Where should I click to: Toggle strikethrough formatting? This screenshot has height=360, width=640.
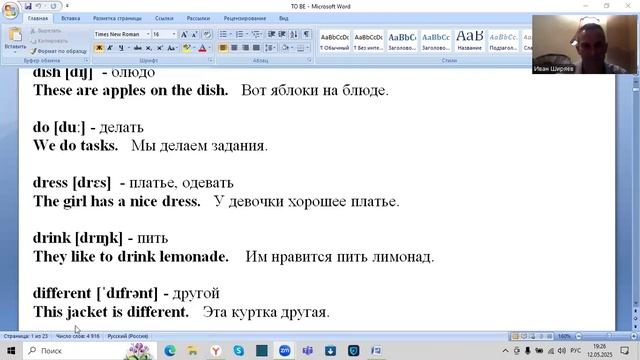138,48
